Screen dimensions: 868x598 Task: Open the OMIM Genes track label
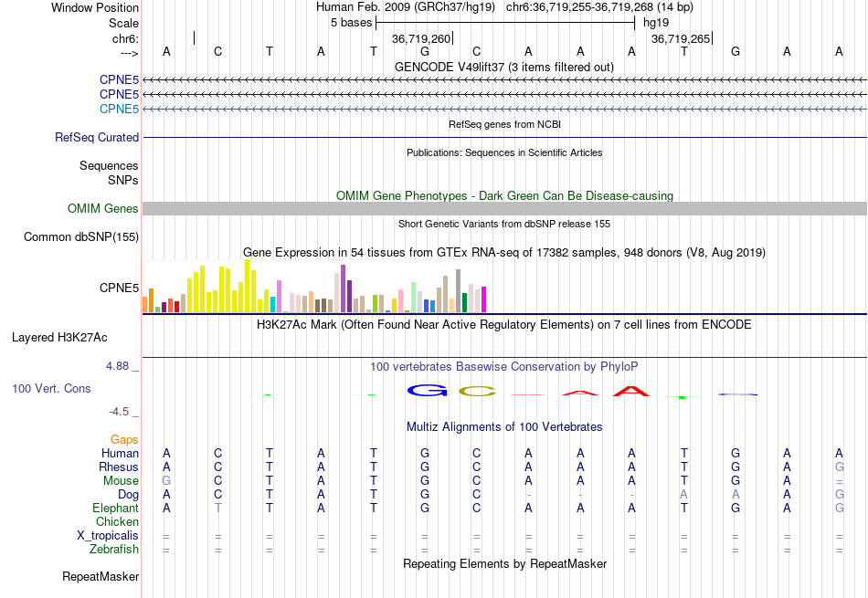[103, 208]
